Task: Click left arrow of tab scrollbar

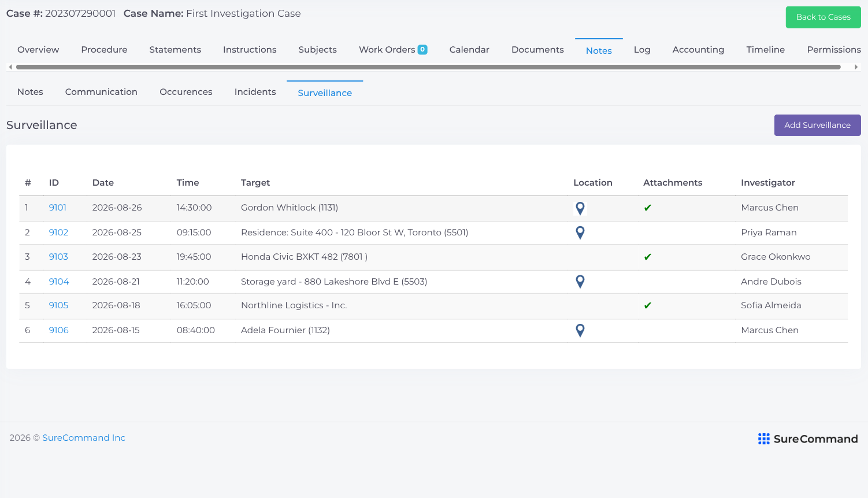Action: coord(10,67)
